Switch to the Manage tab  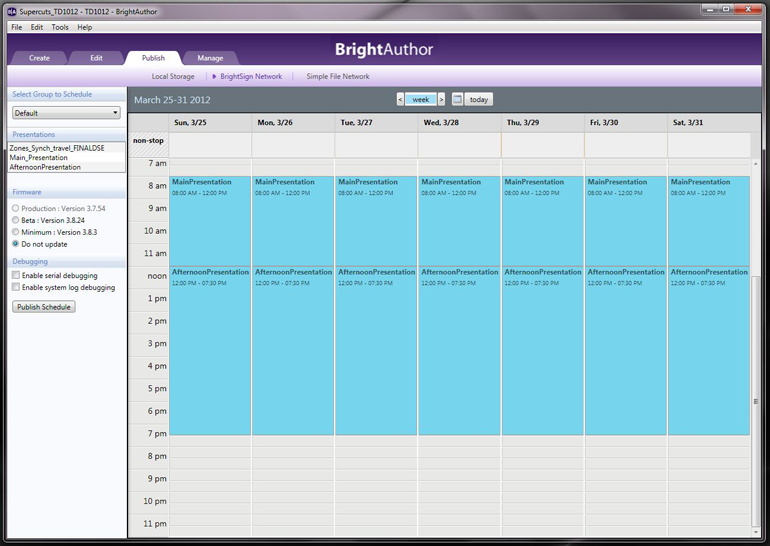click(x=210, y=58)
